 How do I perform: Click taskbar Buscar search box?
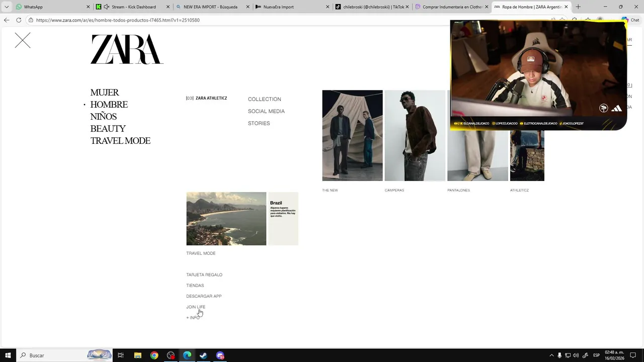[65, 355]
